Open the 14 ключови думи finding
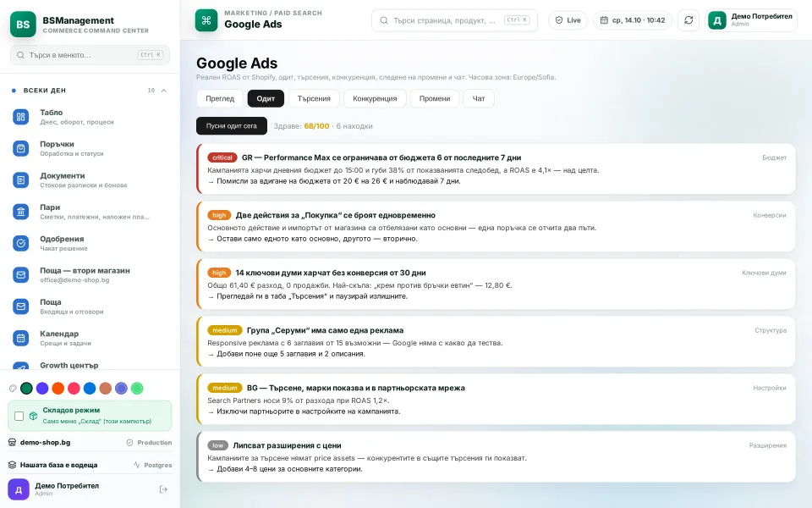This screenshot has width=812, height=508. point(497,284)
